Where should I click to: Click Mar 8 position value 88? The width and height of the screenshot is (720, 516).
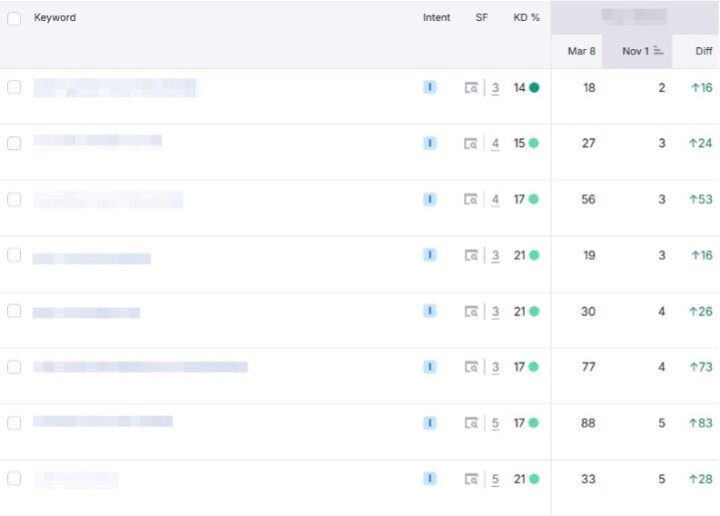pos(588,423)
